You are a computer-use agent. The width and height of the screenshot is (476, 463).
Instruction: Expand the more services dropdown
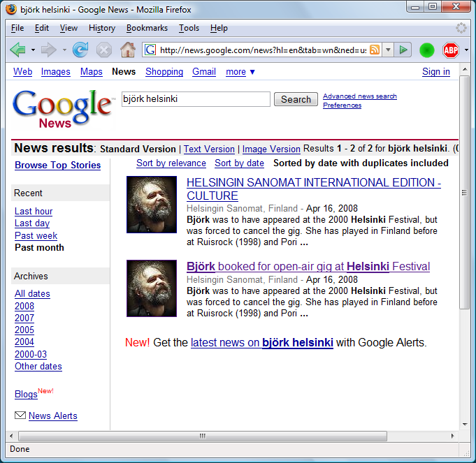click(240, 72)
